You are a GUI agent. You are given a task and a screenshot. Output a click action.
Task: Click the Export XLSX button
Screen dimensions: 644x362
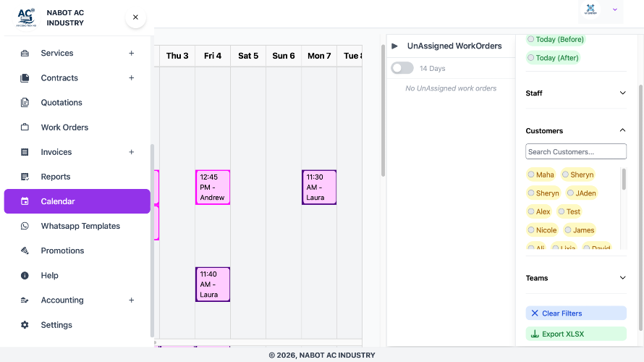pyautogui.click(x=576, y=334)
